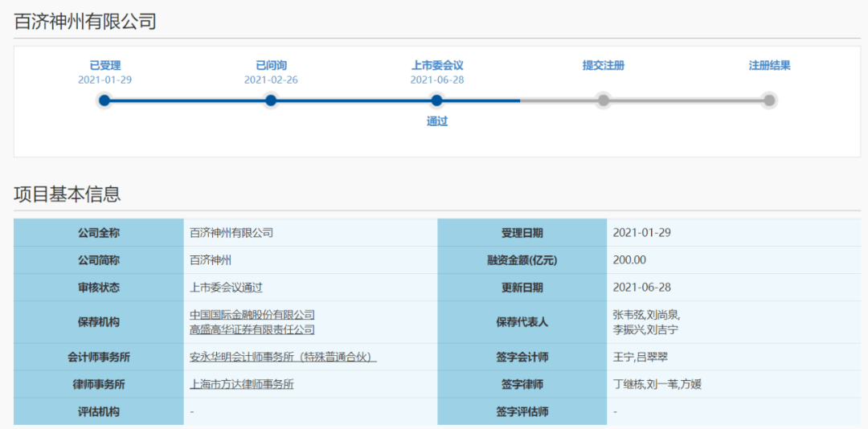Click the 上市委会议 stage label text
Image resolution: width=868 pixels, height=429 pixels.
(436, 66)
